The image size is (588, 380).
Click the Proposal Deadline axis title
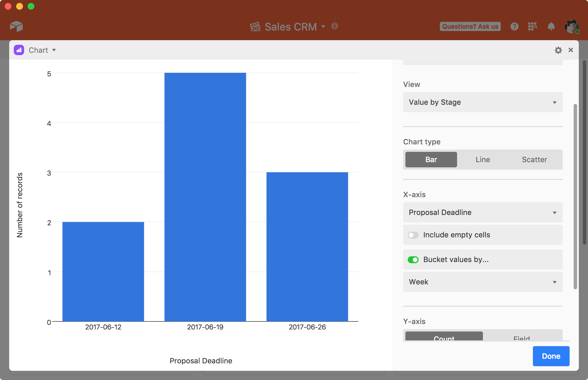click(x=201, y=361)
